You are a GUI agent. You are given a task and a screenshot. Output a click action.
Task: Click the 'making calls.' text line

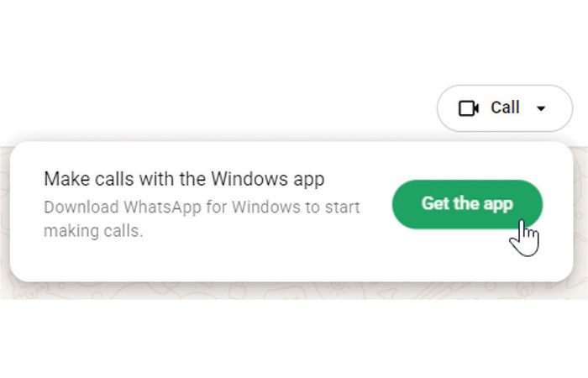[93, 231]
